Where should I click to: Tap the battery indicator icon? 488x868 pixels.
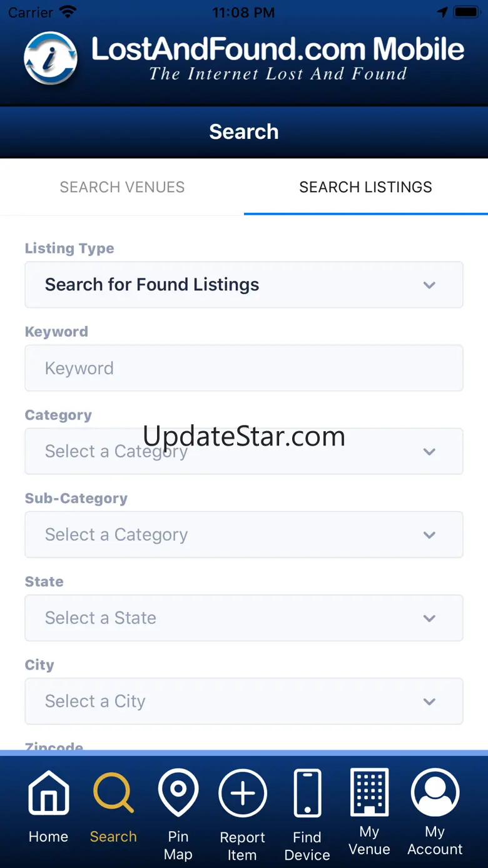466,12
